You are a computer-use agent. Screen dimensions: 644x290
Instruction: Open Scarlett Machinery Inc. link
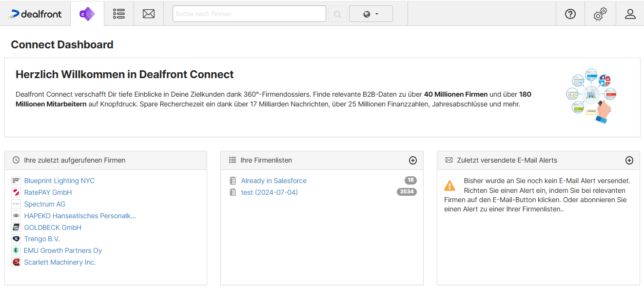[x=60, y=262]
